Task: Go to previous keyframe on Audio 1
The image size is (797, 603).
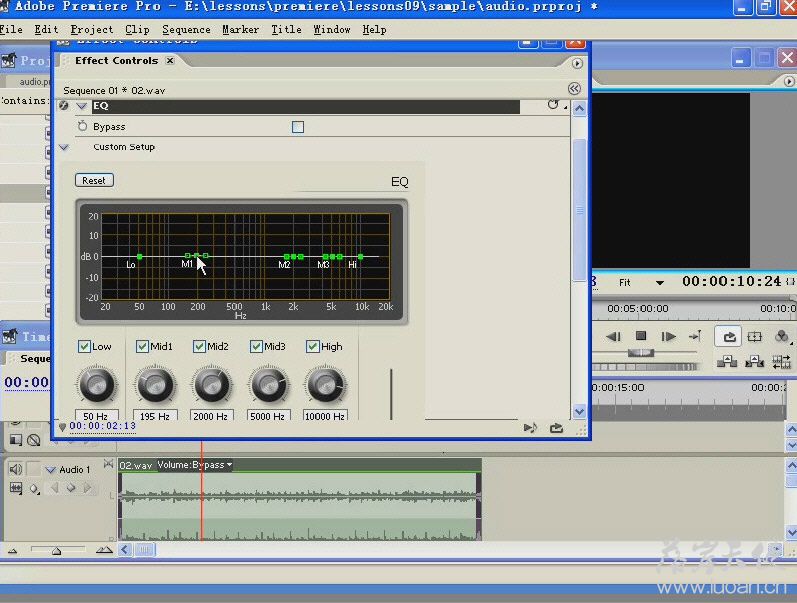Action: [x=54, y=488]
